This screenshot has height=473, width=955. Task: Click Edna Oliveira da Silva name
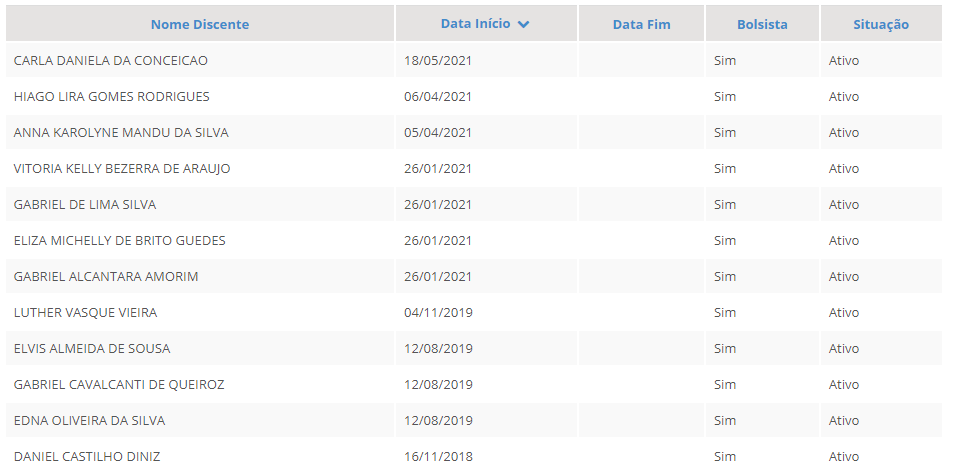[x=89, y=420]
